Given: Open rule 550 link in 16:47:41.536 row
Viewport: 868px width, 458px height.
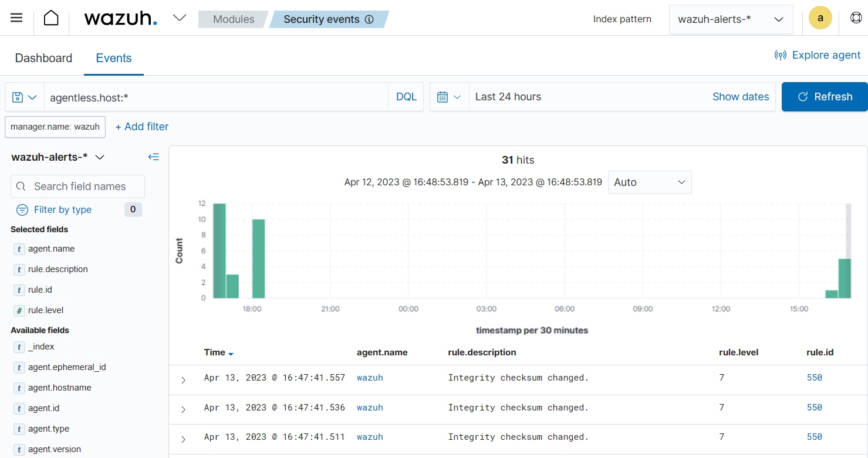Looking at the screenshot, I should 815,408.
